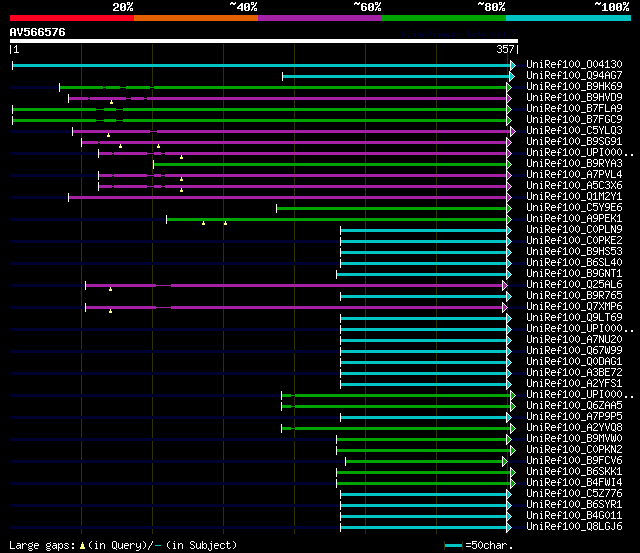The height and width of the screenshot is (553, 640).
Task: Select the UniRef100_B6SYR1 label
Action: pyautogui.click(x=574, y=505)
